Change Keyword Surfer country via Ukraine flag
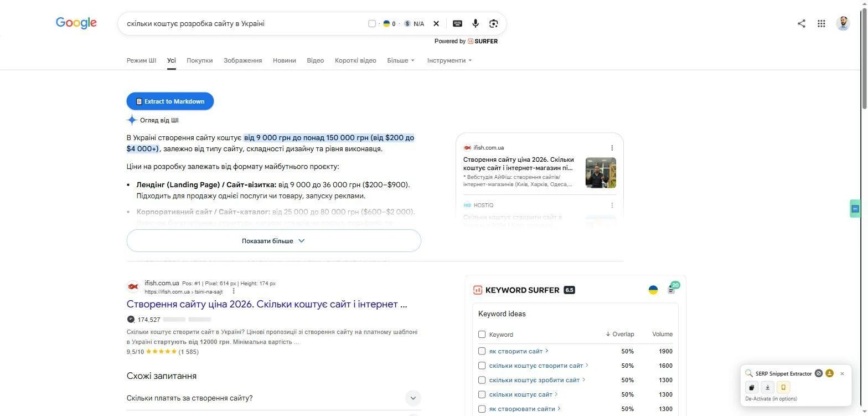Viewport: 868px width, 416px height. (653, 290)
